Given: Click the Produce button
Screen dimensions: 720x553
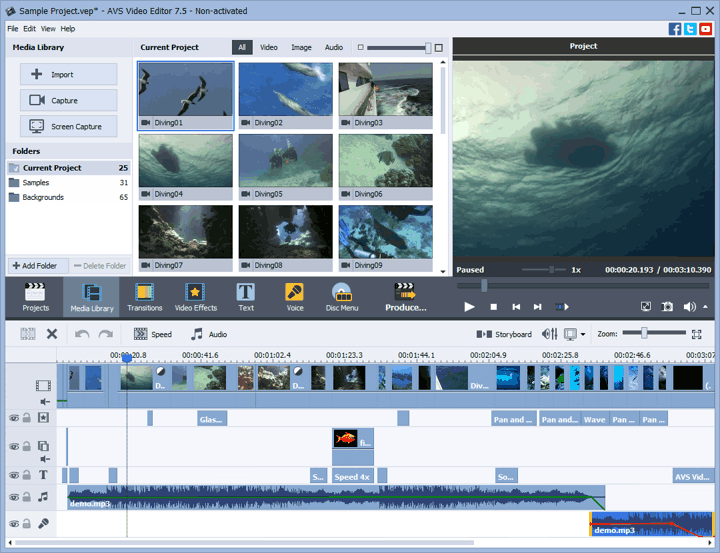Looking at the screenshot, I should [405, 298].
